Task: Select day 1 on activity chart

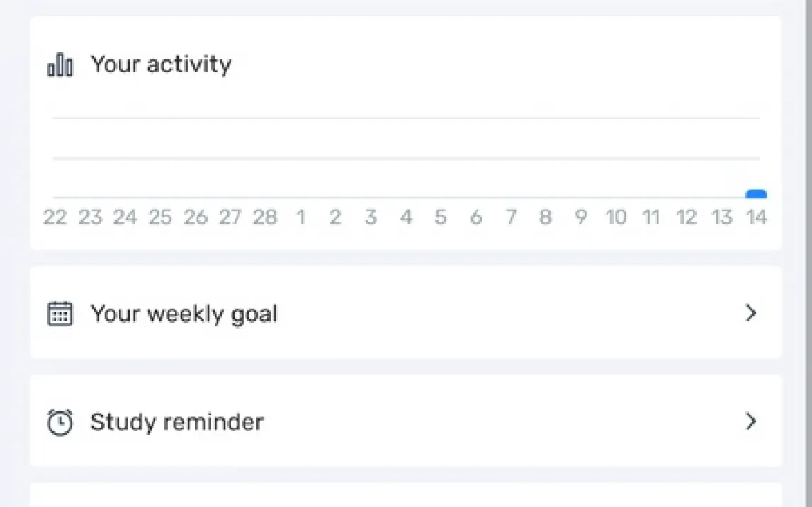Action: pyautogui.click(x=300, y=217)
